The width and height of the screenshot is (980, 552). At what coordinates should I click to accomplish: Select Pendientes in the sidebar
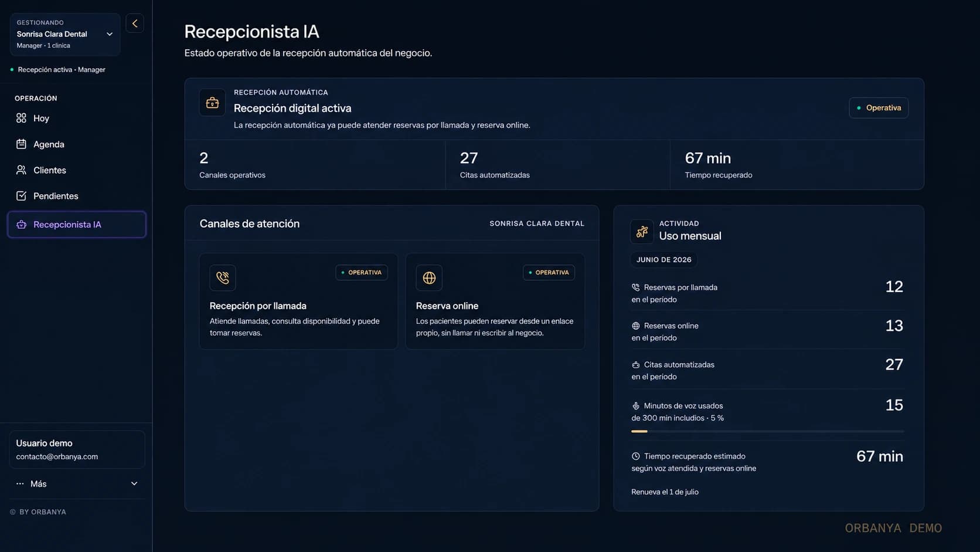point(77,196)
